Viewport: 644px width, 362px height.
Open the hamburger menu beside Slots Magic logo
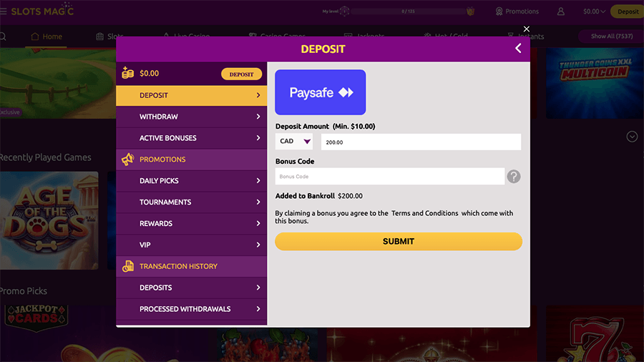4,11
